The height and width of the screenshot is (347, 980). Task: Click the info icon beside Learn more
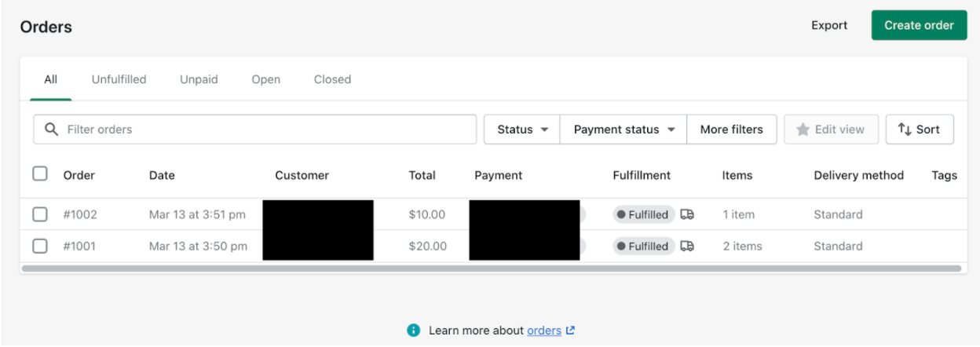coord(414,331)
